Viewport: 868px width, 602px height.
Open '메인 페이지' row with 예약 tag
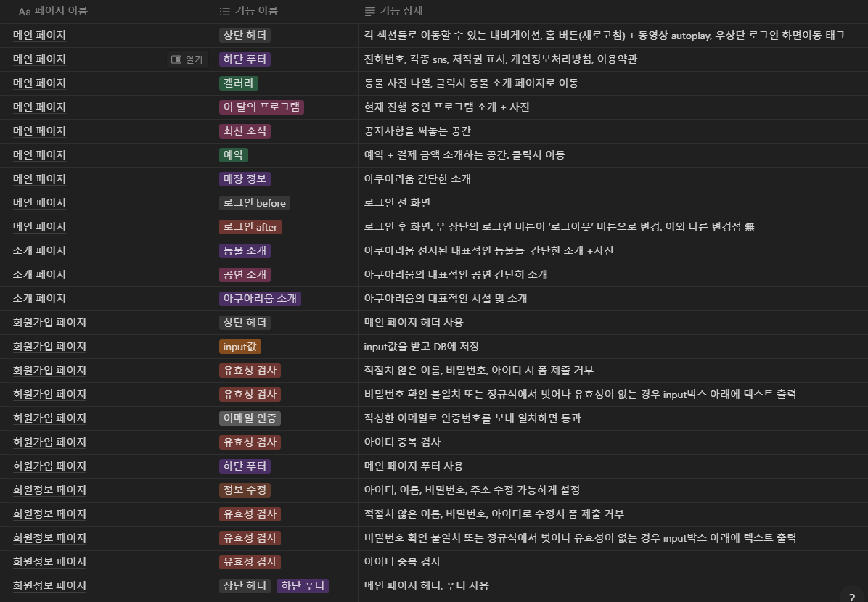tap(39, 155)
